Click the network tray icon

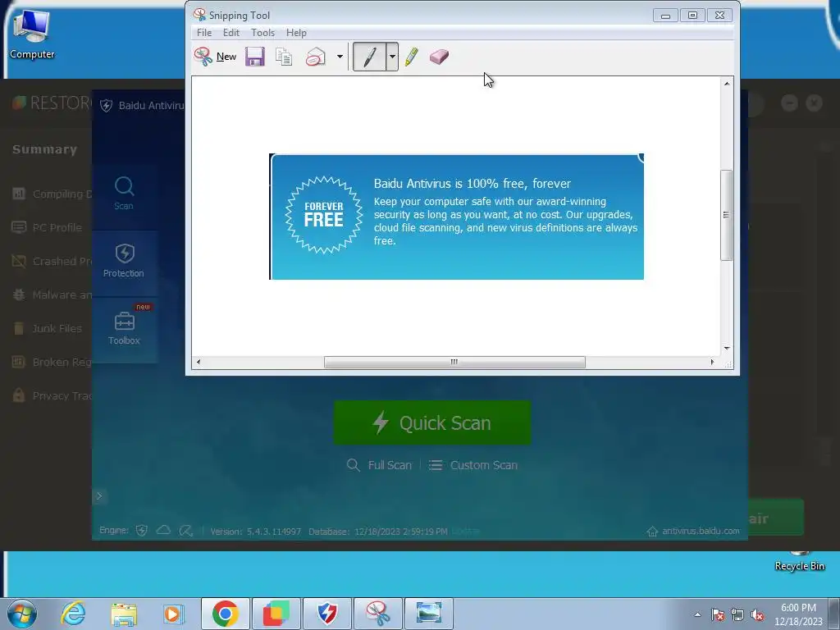click(x=737, y=614)
